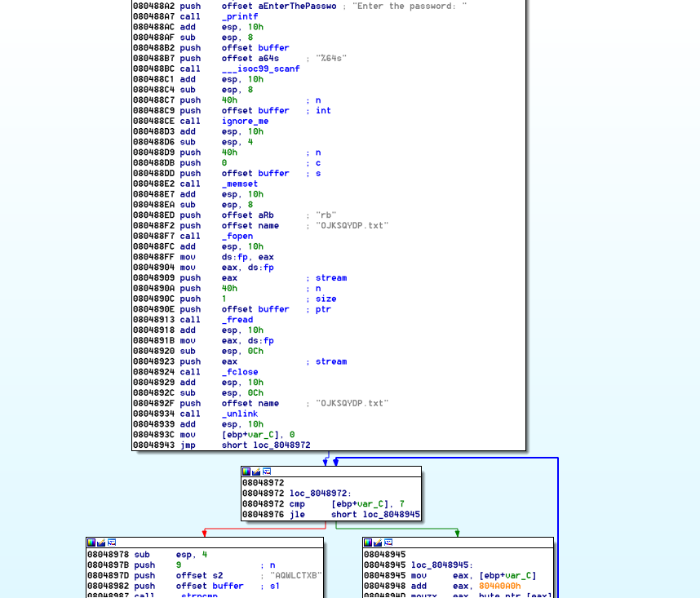Image resolution: width=700 pixels, height=598 pixels.
Task: Click the group nodes icon on the loc_8048972 block
Action: [x=267, y=472]
